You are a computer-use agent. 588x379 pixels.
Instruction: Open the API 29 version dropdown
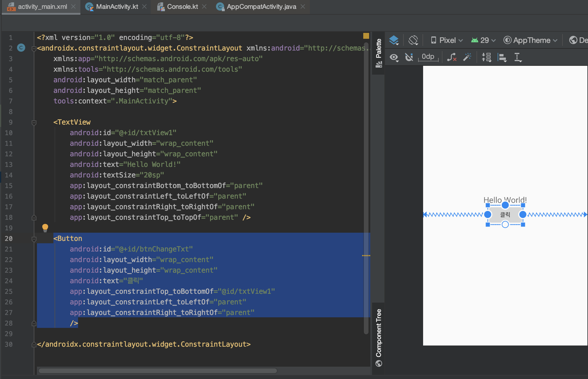click(x=484, y=40)
